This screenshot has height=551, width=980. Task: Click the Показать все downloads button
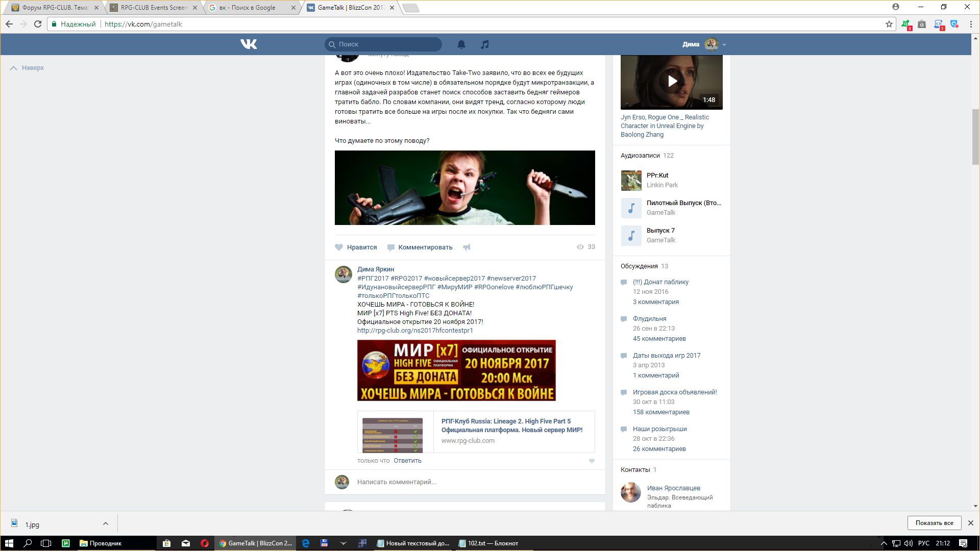(934, 523)
